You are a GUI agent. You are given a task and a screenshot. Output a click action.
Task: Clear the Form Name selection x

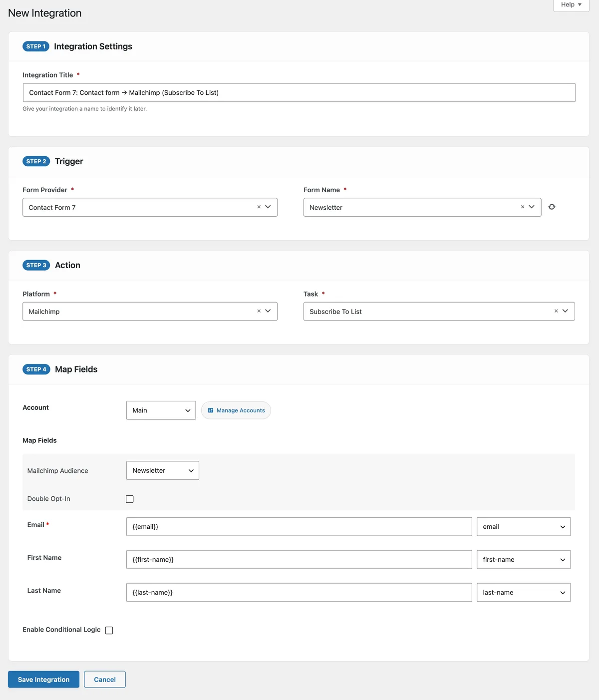523,207
